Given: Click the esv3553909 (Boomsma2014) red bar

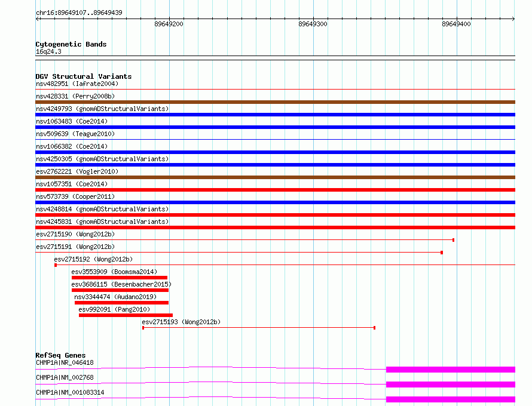Looking at the screenshot, I should coord(120,278).
